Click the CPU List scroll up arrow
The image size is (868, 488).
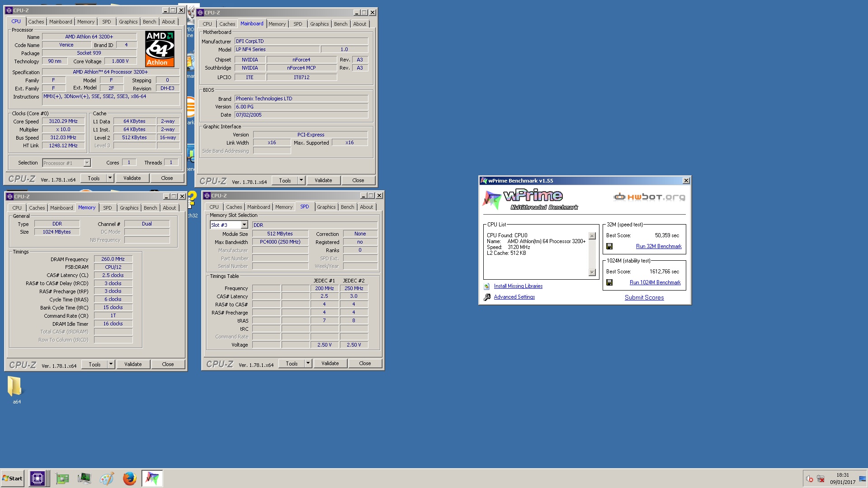[x=592, y=236]
